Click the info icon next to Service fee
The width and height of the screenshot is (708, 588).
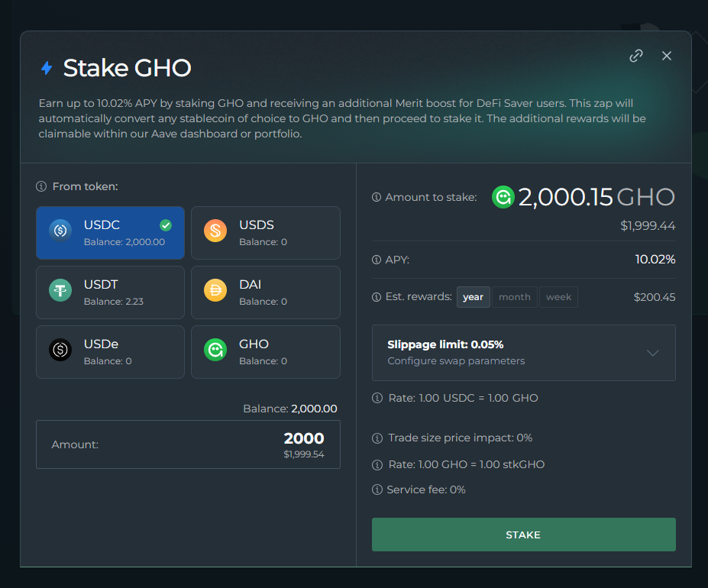click(377, 489)
